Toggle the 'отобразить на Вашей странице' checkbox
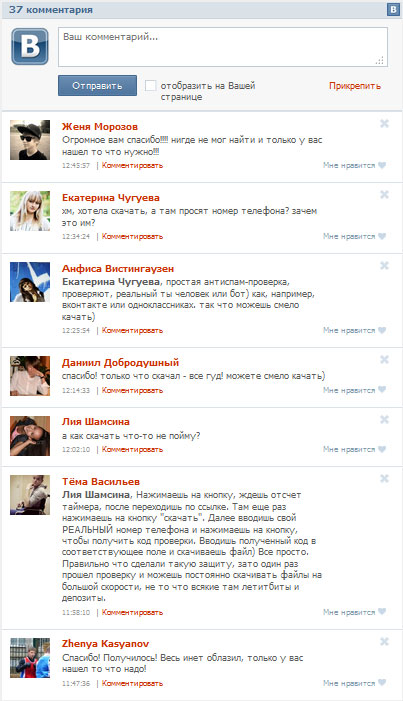This screenshot has width=403, height=701. point(151,85)
